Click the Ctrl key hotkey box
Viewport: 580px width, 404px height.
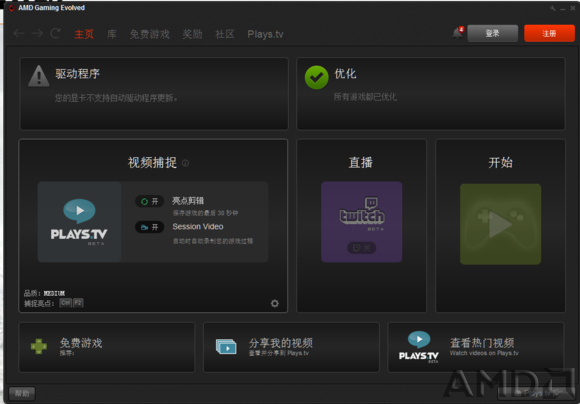(65, 303)
